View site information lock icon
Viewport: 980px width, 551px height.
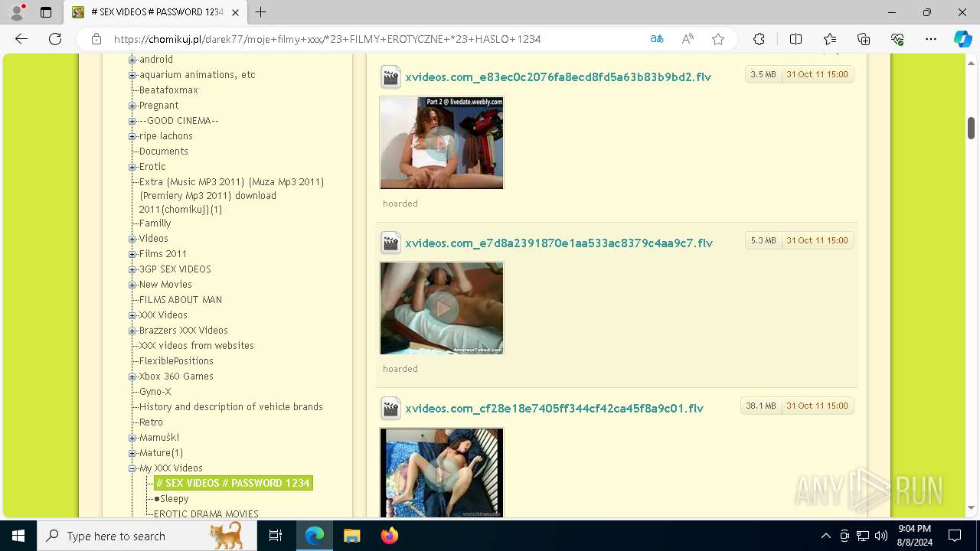96,39
